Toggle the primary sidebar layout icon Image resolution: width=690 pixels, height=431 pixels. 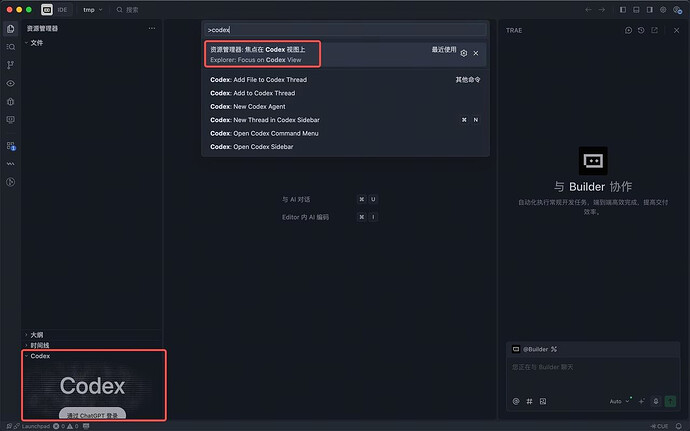click(623, 10)
